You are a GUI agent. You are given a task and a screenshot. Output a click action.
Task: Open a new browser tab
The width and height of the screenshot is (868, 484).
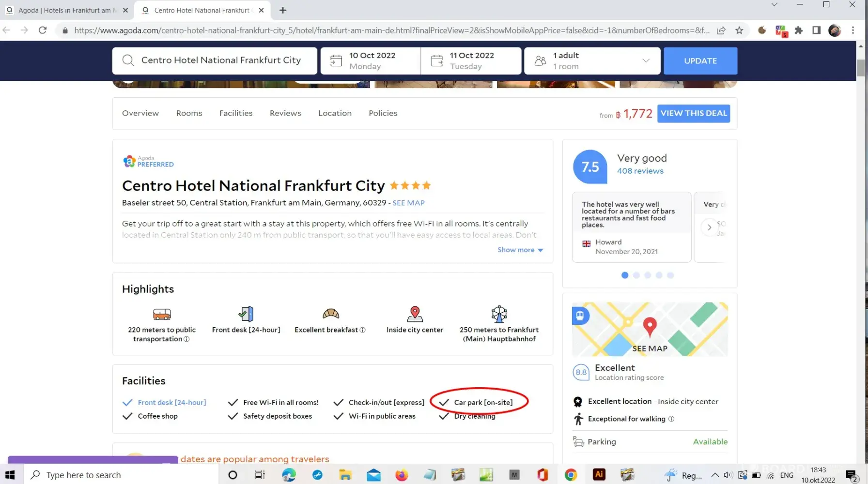tap(283, 10)
